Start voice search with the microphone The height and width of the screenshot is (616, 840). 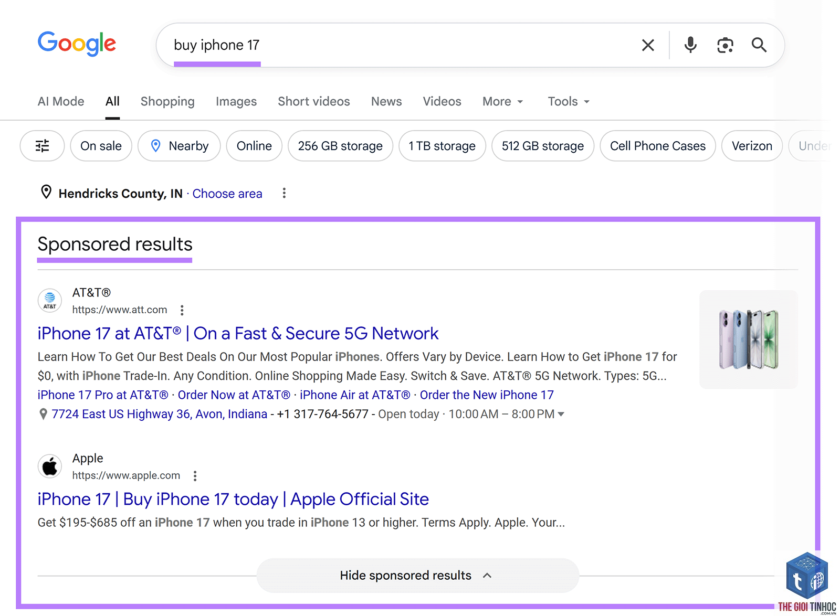click(x=690, y=45)
